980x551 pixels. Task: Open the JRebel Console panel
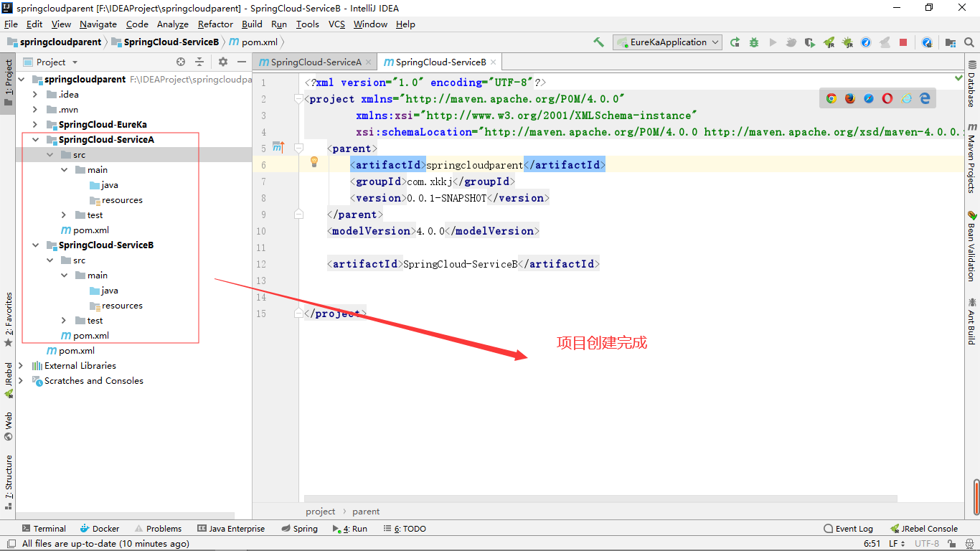coord(924,529)
